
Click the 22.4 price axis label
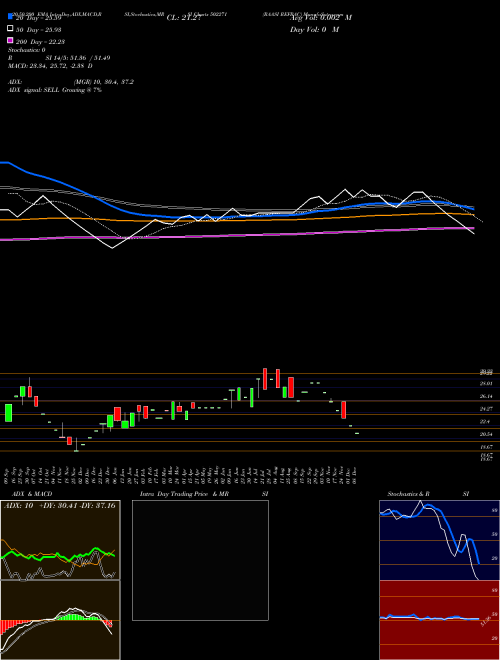[485, 421]
